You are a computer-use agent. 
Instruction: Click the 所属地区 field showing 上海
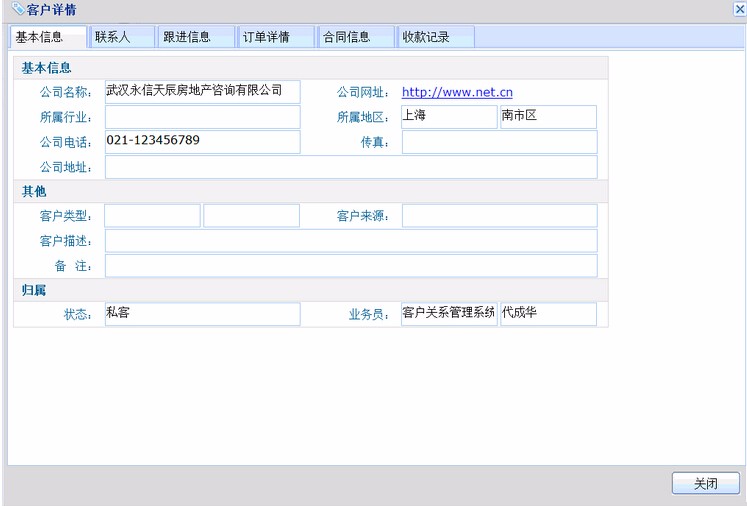tap(449, 117)
